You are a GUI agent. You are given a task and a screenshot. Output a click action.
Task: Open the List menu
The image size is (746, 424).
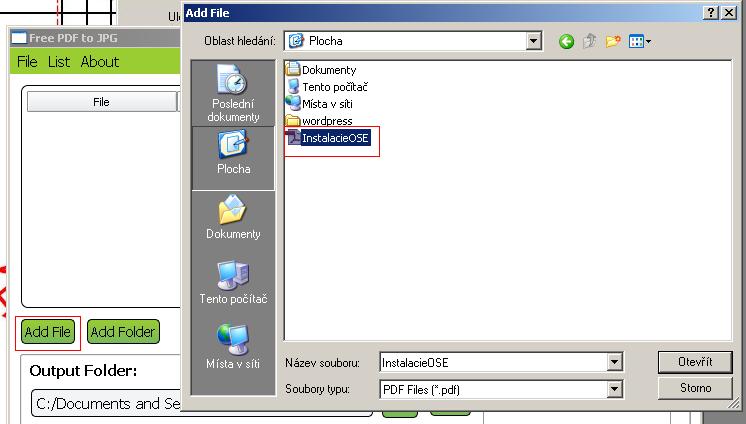point(59,62)
